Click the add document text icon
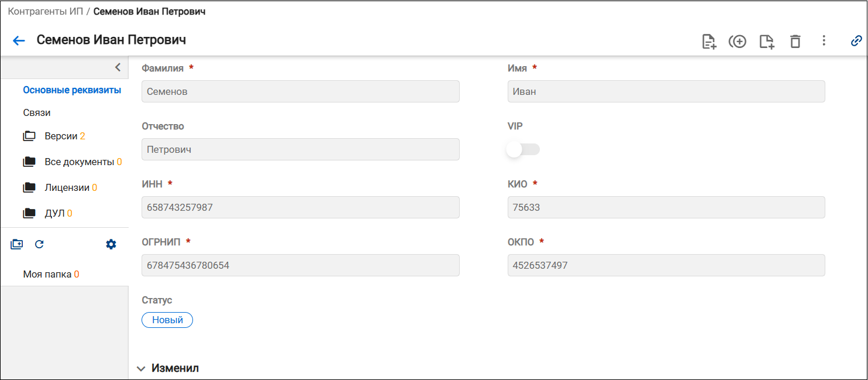Image resolution: width=868 pixels, height=380 pixels. pos(709,41)
